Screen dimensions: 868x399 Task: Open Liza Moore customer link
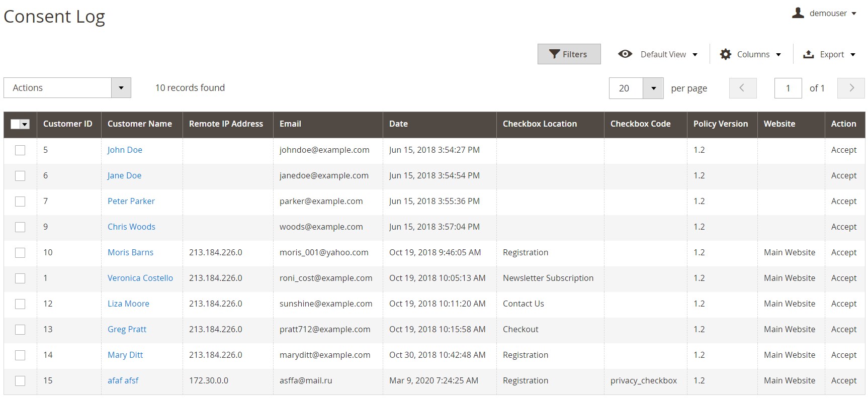128,304
